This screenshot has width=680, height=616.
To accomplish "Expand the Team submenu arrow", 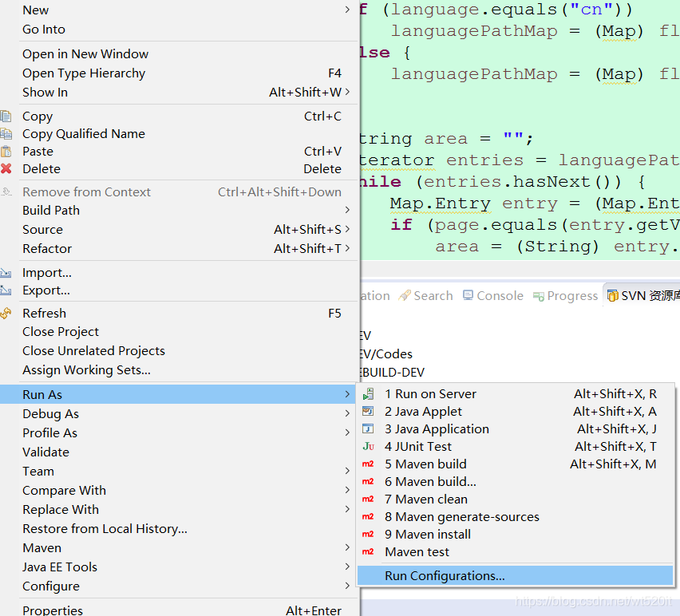I will pos(347,471).
